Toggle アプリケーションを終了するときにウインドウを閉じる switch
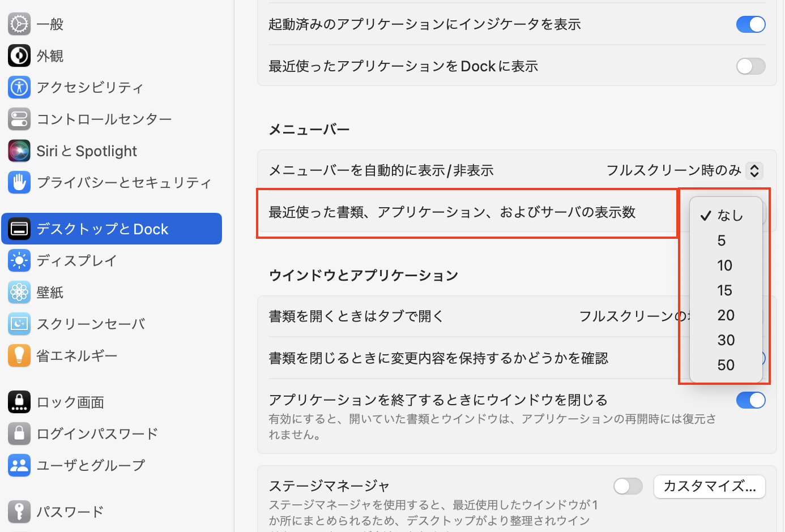Image resolution: width=785 pixels, height=532 pixels. [750, 400]
